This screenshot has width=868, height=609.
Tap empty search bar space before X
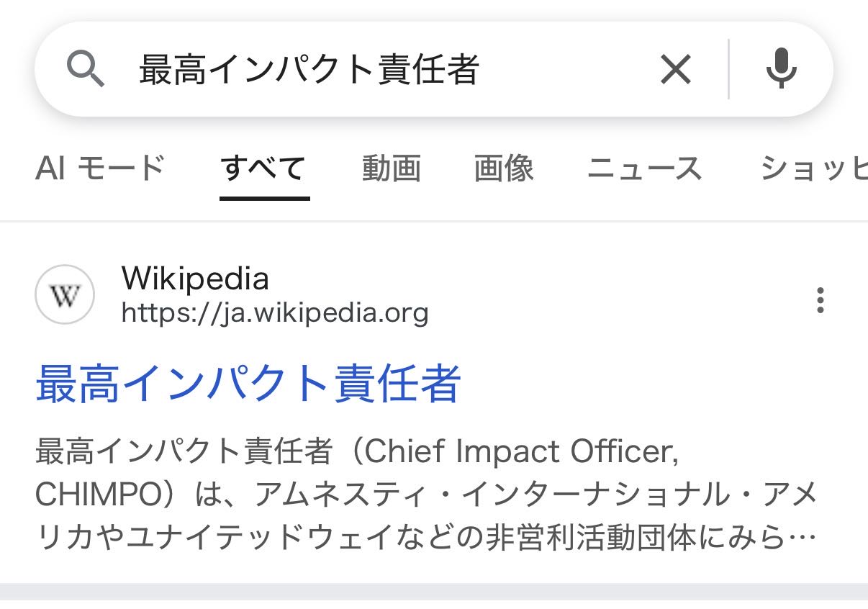tap(569, 70)
